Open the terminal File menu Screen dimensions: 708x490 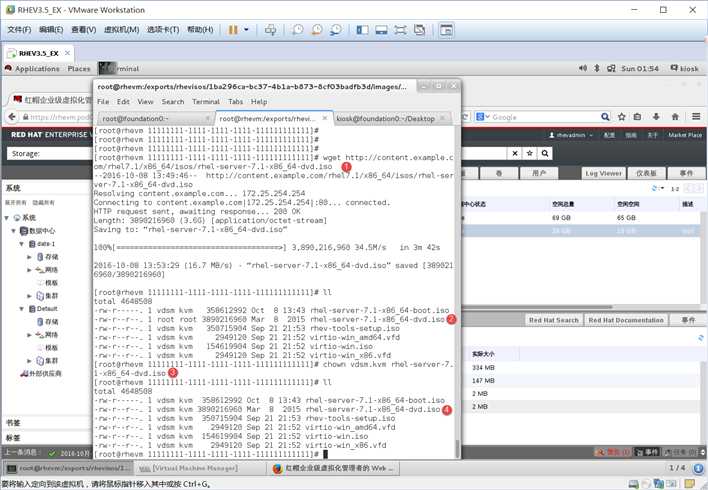click(x=103, y=102)
